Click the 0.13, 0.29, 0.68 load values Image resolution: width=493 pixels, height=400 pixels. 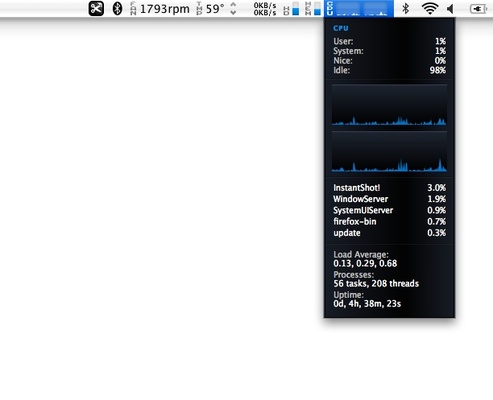click(x=365, y=264)
